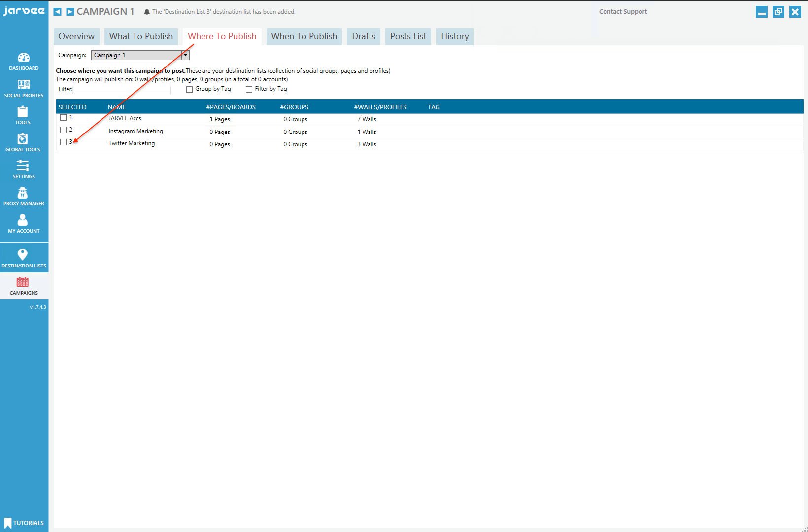Click the Contact Support link
This screenshot has height=532, width=808.
pyautogui.click(x=623, y=12)
